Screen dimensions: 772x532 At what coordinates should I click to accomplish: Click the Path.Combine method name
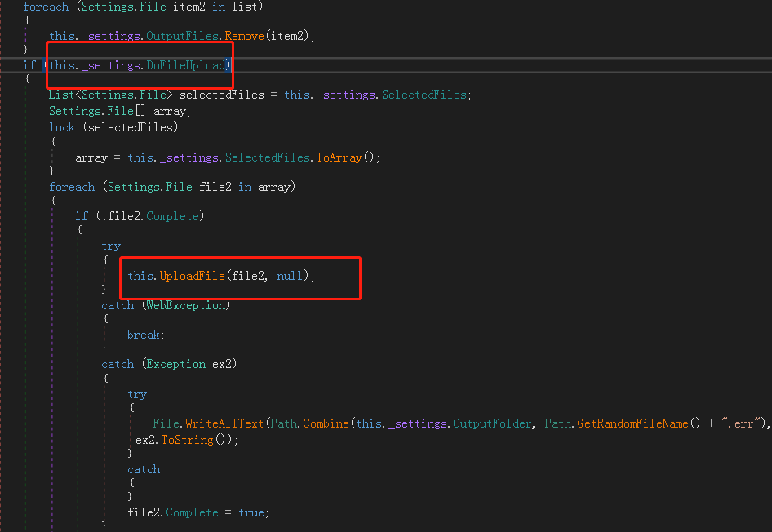[326, 424]
